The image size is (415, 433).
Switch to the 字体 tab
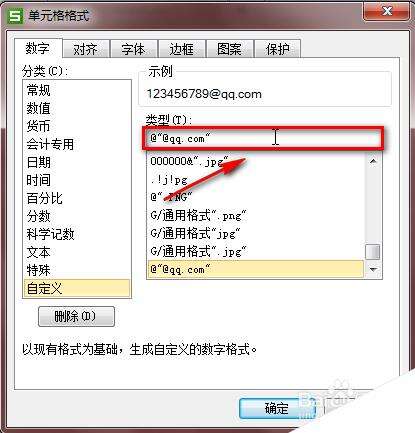(x=133, y=50)
